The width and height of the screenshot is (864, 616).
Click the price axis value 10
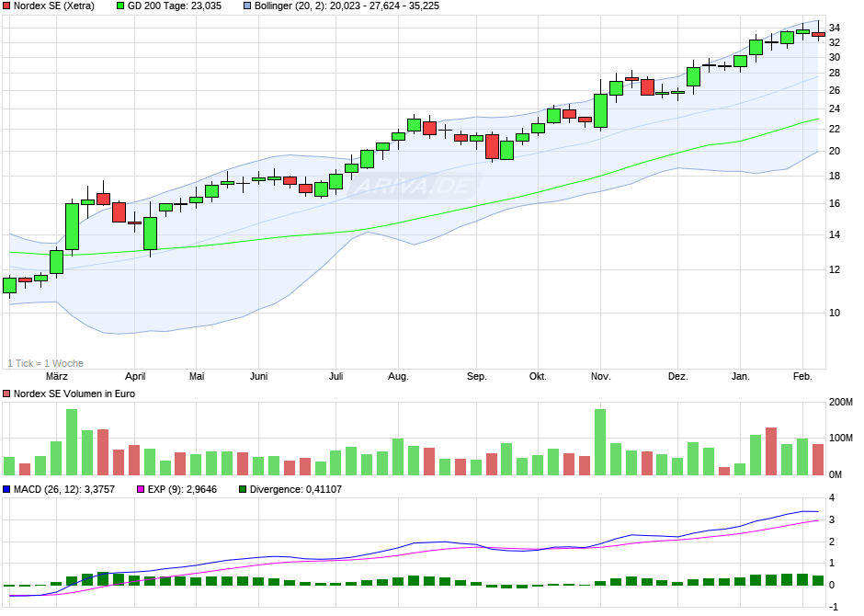835,313
